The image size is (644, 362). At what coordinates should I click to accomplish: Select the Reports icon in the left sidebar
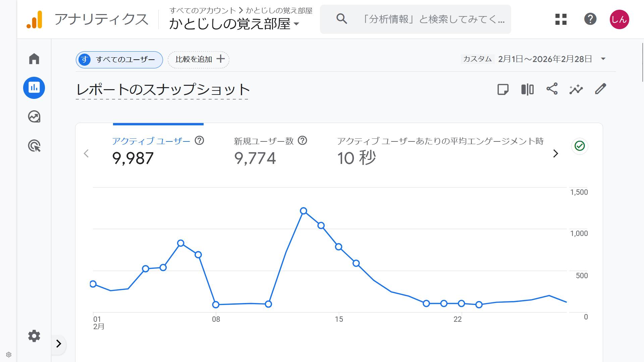[x=34, y=87]
